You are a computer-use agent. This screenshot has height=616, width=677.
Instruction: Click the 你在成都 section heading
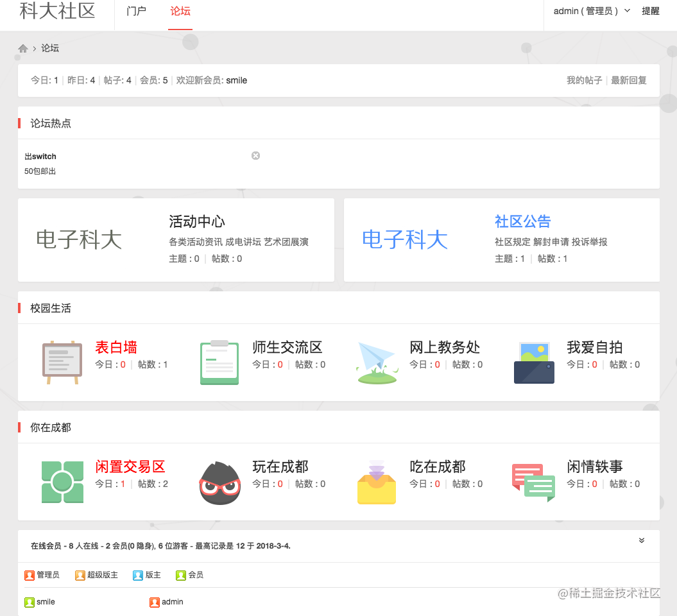tap(51, 428)
